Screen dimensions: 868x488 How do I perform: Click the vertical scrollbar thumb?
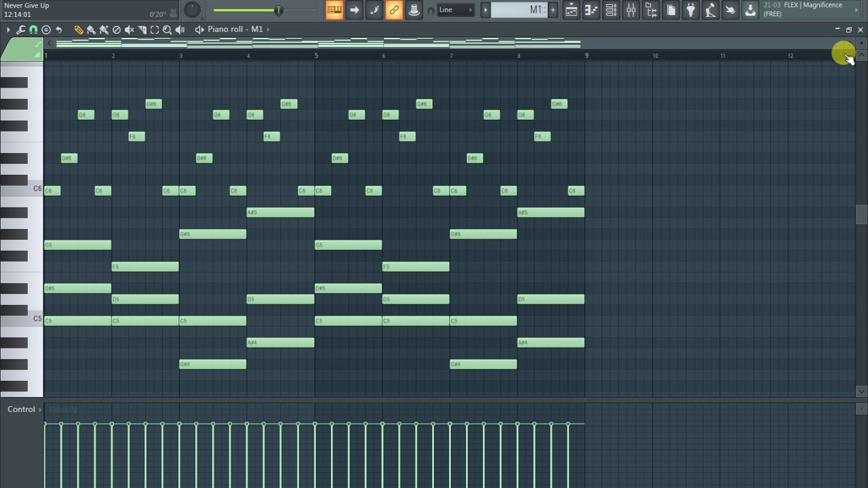[x=861, y=214]
